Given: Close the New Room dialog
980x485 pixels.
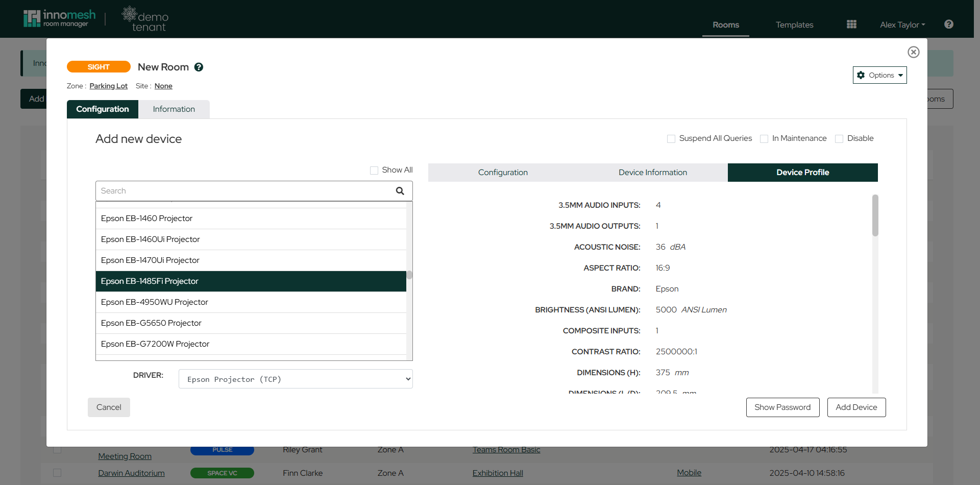Looking at the screenshot, I should (914, 52).
